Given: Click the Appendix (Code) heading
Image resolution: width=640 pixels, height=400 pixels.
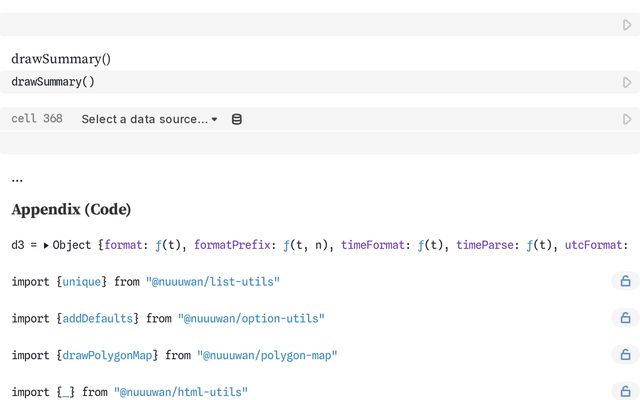Looking at the screenshot, I should click(71, 210).
